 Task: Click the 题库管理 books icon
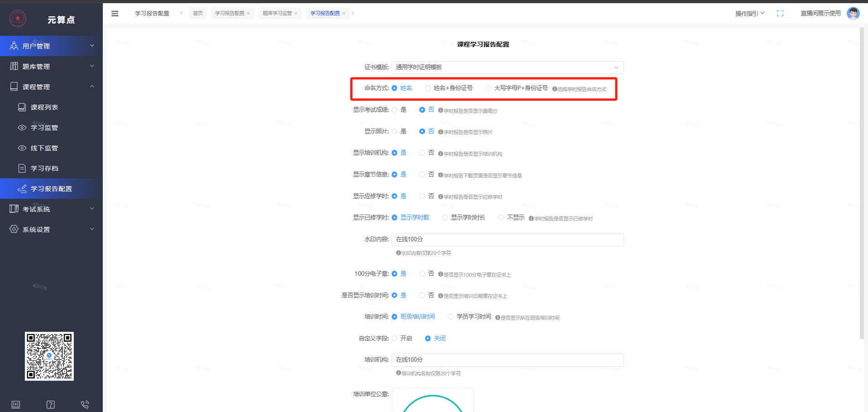pyautogui.click(x=14, y=66)
